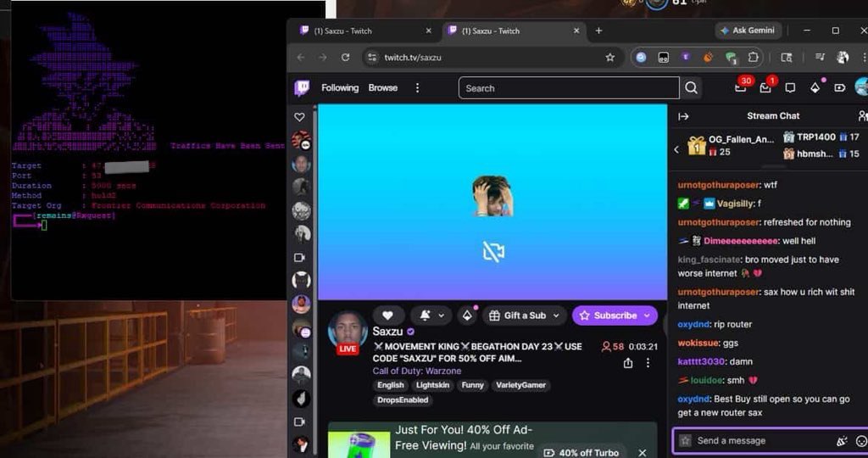
Task: Select the second Saxzu - Twitch tab
Action: [x=514, y=31]
